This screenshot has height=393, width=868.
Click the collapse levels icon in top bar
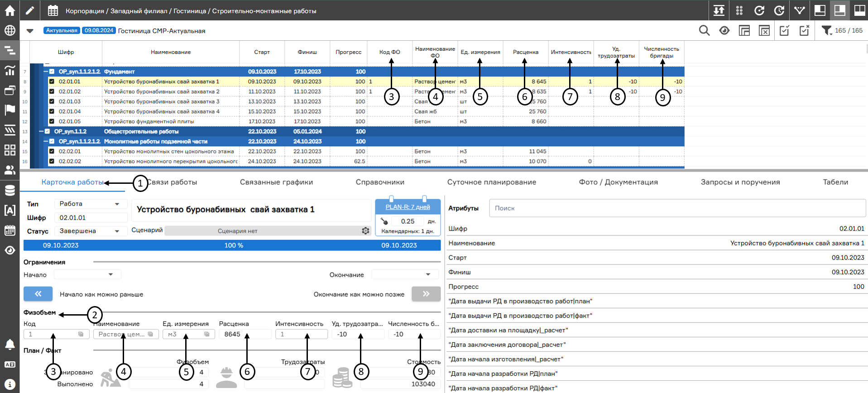719,10
